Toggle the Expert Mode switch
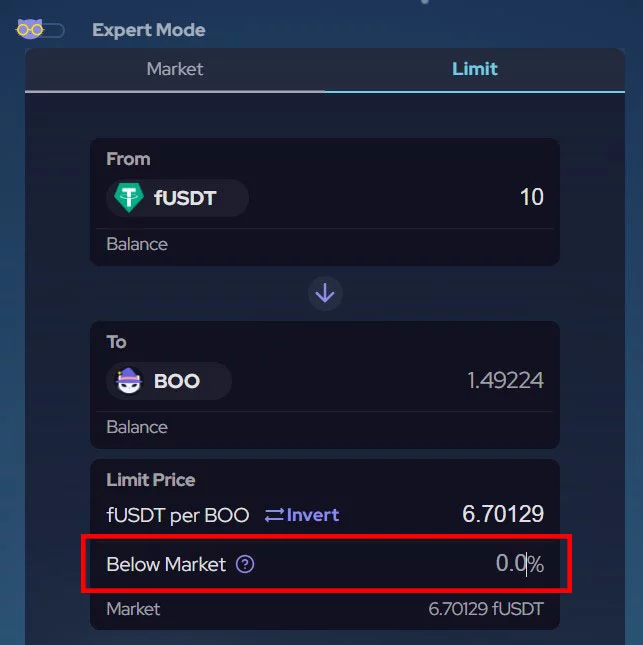 (40, 29)
